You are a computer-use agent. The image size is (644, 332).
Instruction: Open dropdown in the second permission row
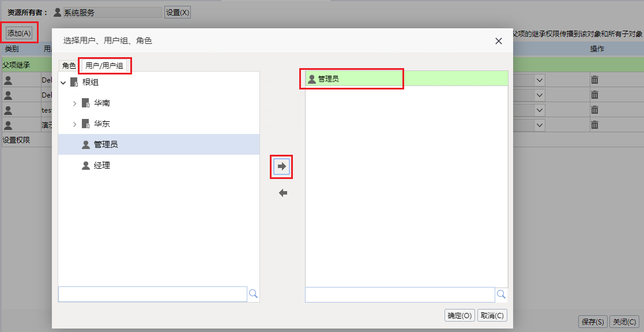[540, 95]
